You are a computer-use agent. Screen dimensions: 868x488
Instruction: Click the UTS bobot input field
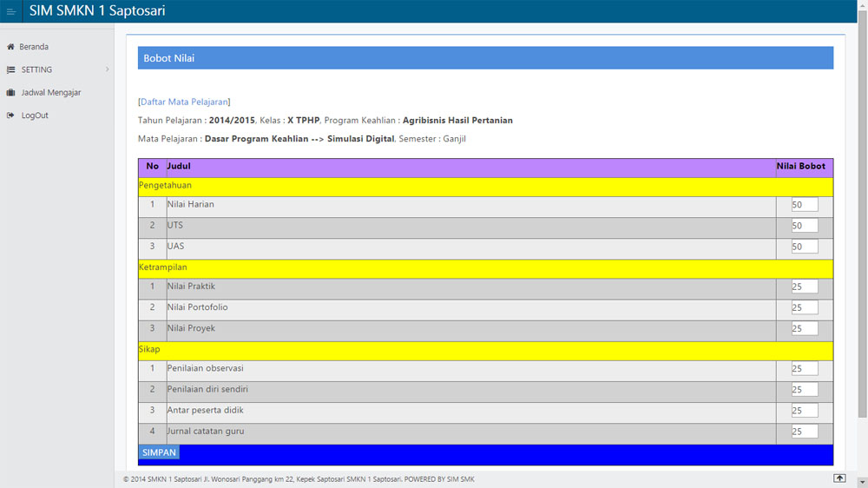tap(804, 226)
